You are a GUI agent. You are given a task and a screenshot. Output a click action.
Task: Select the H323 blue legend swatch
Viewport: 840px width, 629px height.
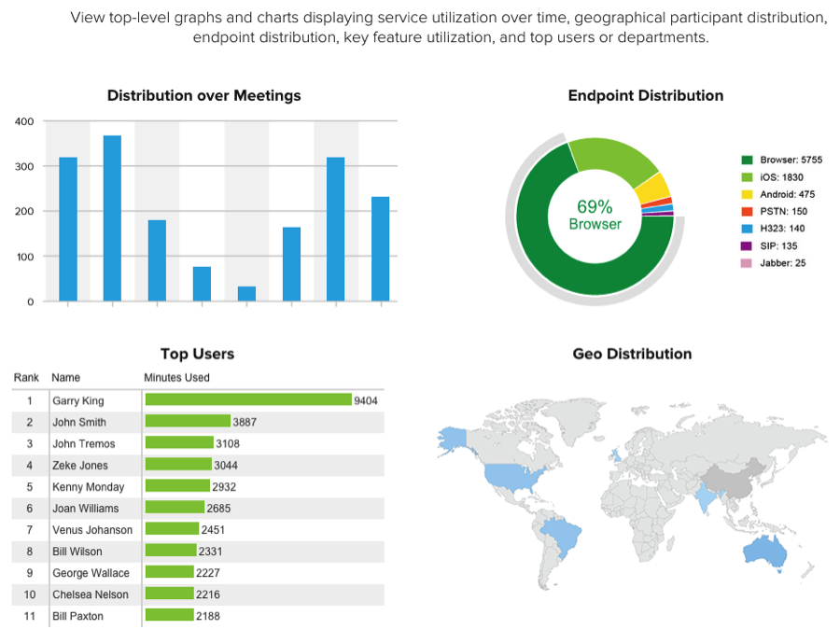(x=747, y=229)
